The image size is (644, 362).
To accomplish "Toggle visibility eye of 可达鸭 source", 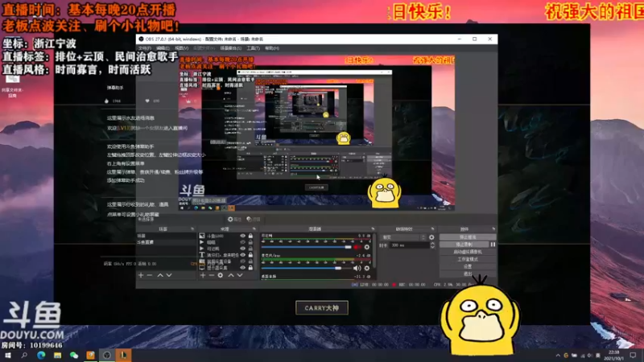I will click(x=243, y=249).
